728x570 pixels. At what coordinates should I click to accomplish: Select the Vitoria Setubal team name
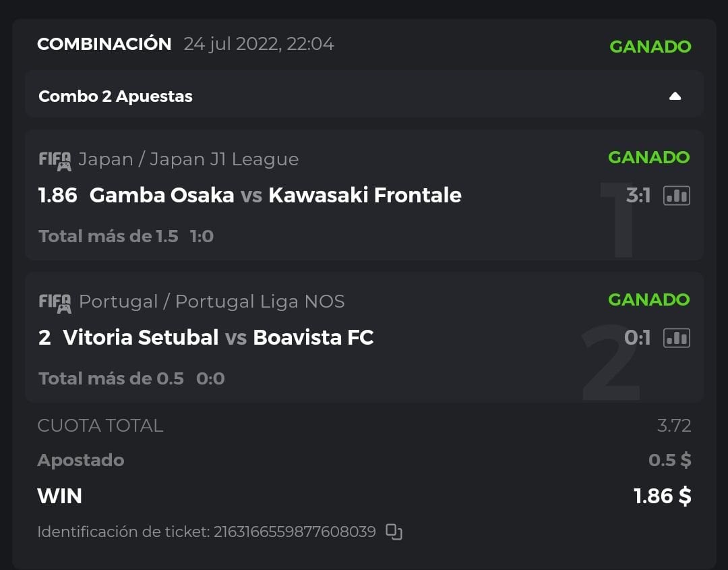140,337
